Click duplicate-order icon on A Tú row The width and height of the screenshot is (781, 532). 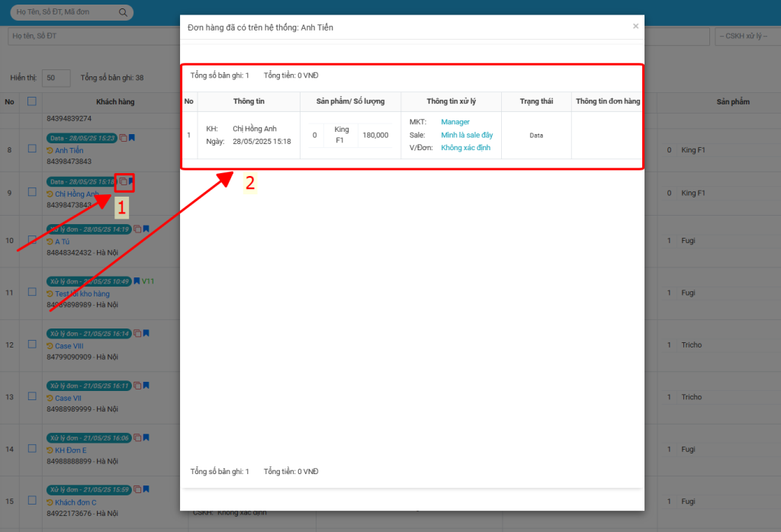(x=137, y=229)
